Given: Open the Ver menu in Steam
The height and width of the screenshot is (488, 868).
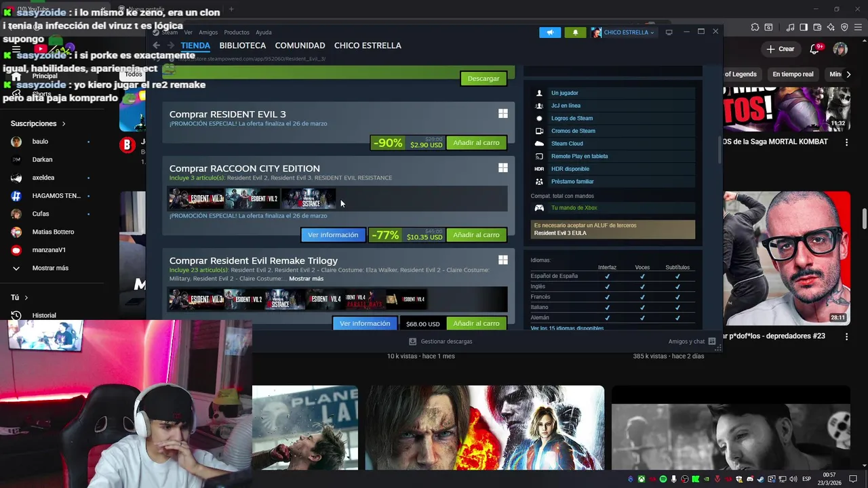Looking at the screenshot, I should pyautogui.click(x=188, y=33).
